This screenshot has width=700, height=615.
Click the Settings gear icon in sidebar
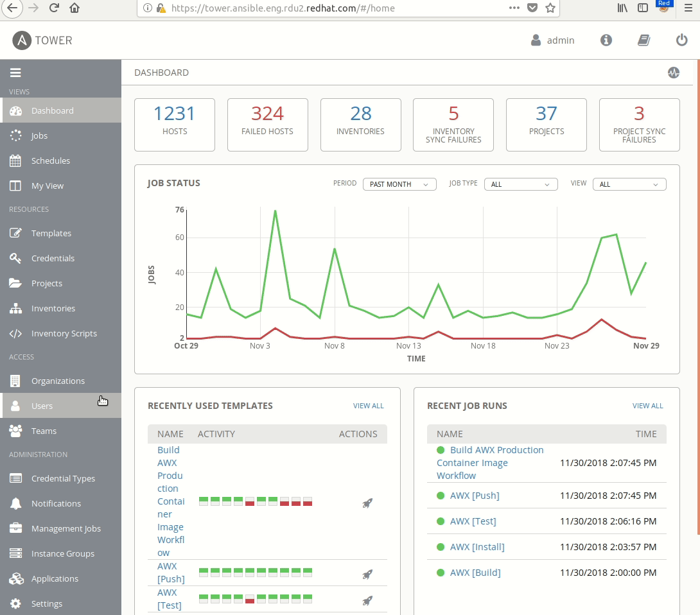coord(15,603)
